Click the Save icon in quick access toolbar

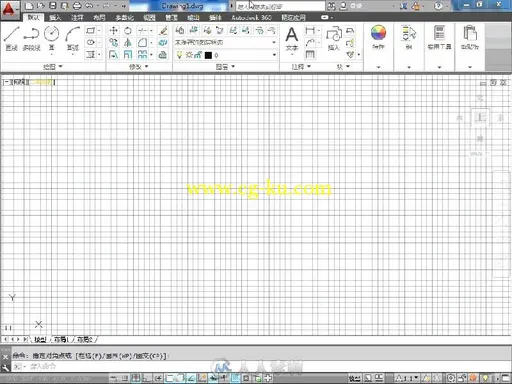click(x=53, y=6)
